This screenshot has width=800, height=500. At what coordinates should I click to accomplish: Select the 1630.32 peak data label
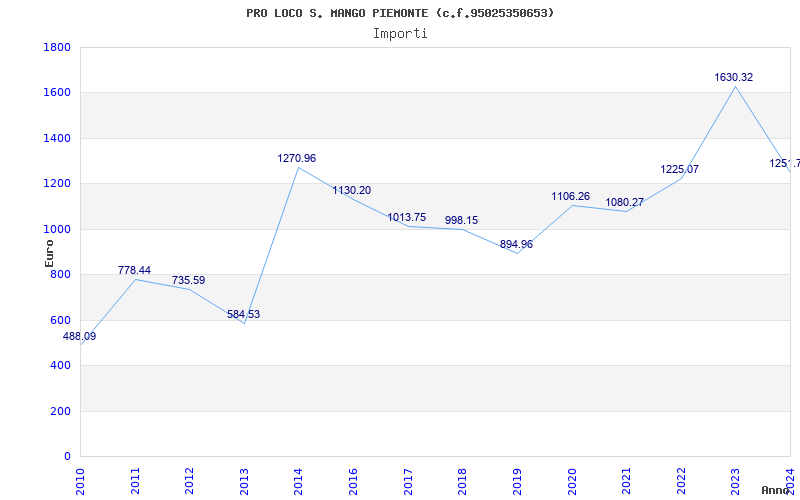[734, 78]
